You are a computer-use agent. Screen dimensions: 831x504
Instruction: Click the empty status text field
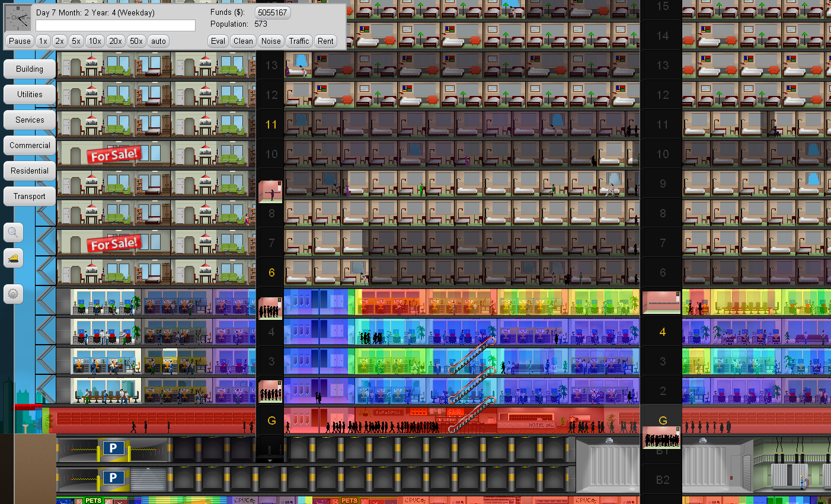coord(116,25)
